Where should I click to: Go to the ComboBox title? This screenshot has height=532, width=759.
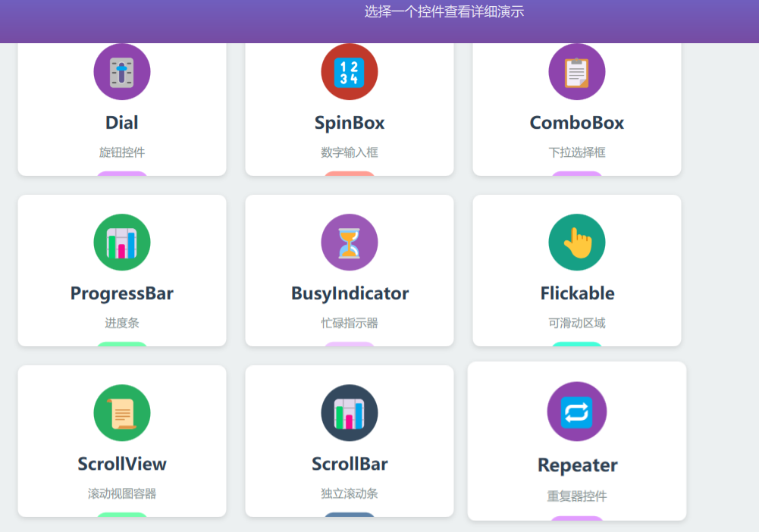577,123
